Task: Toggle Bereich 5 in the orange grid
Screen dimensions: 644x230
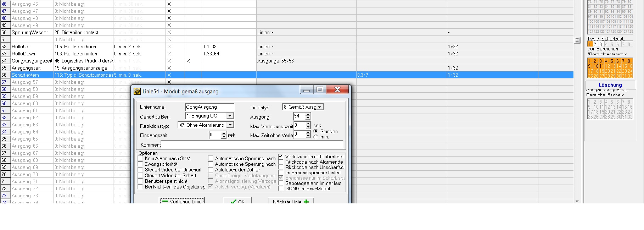Action: point(612,61)
